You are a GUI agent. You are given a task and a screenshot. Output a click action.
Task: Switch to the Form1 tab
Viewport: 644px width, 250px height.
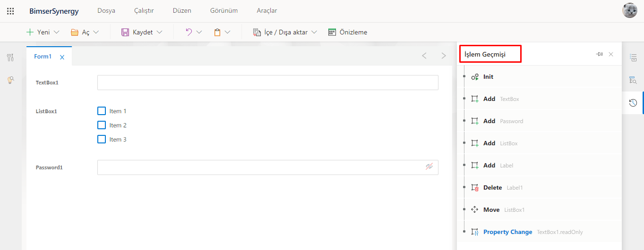(x=43, y=57)
